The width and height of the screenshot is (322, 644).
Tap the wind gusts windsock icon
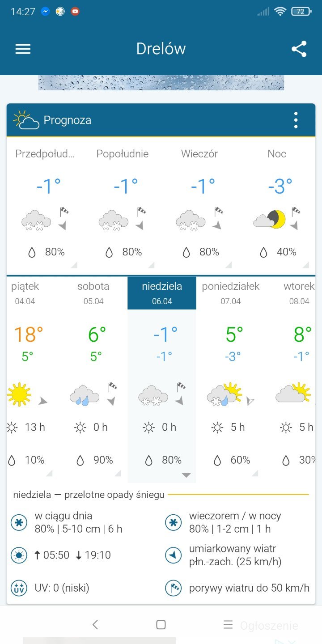click(174, 588)
